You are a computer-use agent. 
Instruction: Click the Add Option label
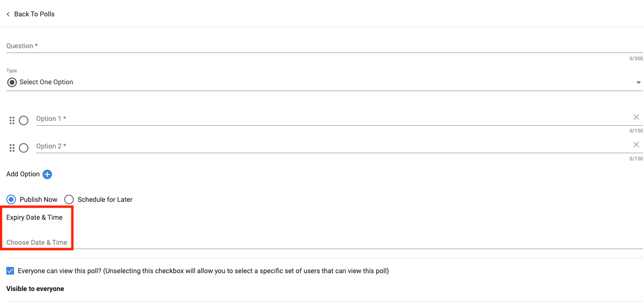click(23, 174)
